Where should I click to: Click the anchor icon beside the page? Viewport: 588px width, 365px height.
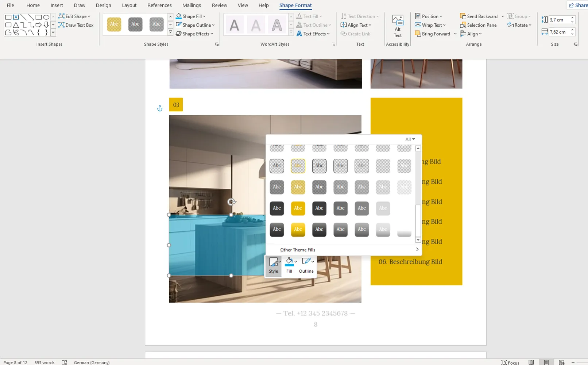point(159,108)
